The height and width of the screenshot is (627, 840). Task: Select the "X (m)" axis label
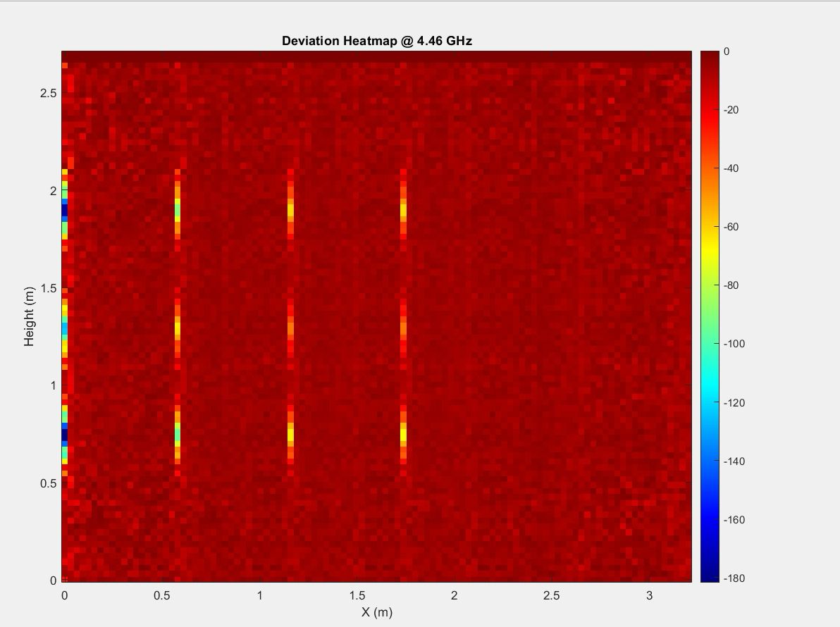pyautogui.click(x=376, y=612)
